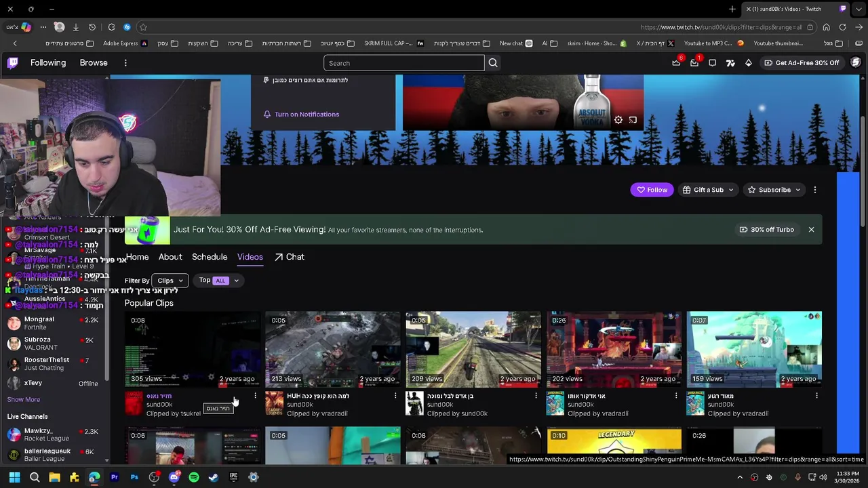Bookmark page with star icon
The image size is (868, 488).
(x=143, y=27)
